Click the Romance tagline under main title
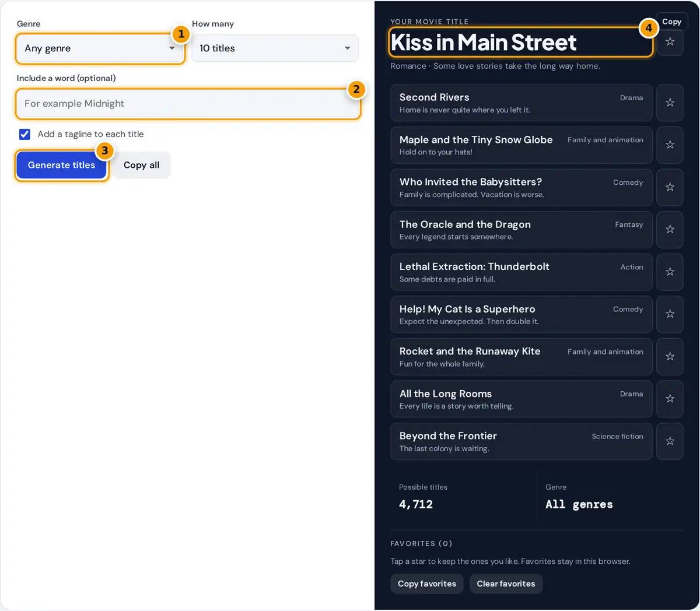This screenshot has width=700, height=611. (495, 66)
